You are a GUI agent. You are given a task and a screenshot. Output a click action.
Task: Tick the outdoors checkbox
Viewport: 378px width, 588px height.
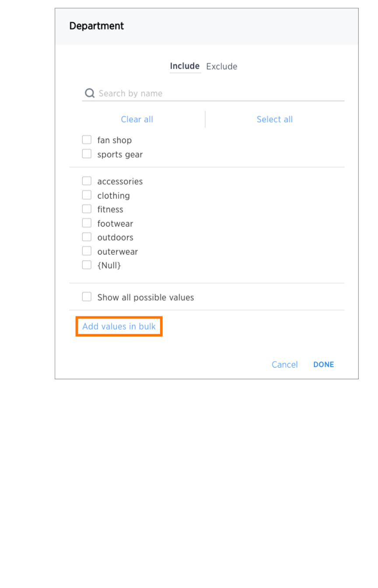87,237
